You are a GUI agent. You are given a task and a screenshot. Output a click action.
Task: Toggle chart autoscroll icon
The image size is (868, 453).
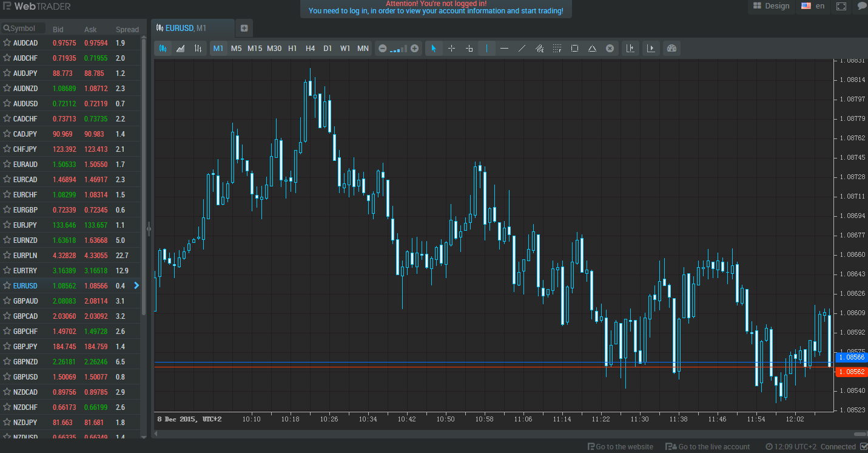(x=651, y=49)
